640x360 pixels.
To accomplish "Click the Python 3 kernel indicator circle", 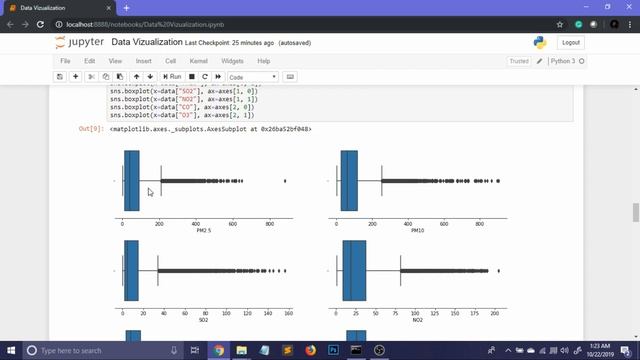I will tap(582, 61).
